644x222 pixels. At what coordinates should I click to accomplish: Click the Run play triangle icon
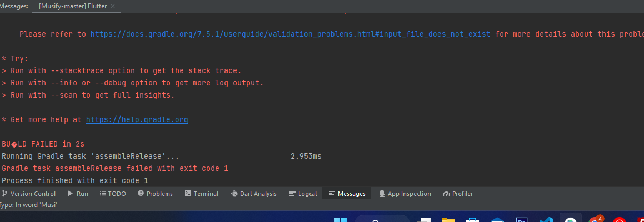point(71,194)
